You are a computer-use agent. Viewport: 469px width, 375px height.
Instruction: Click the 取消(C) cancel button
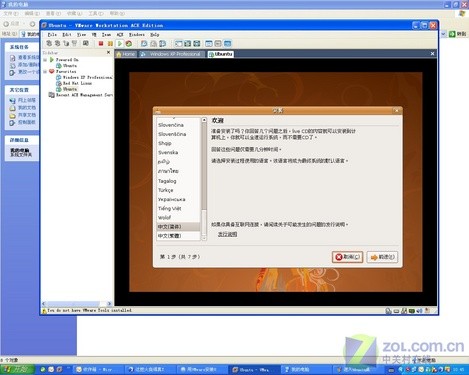pos(347,257)
